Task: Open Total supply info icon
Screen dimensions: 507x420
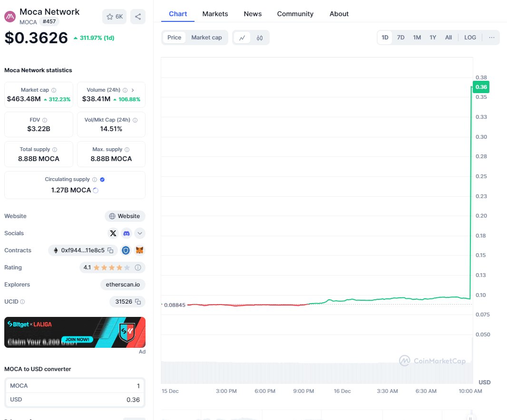Action: 55,150
